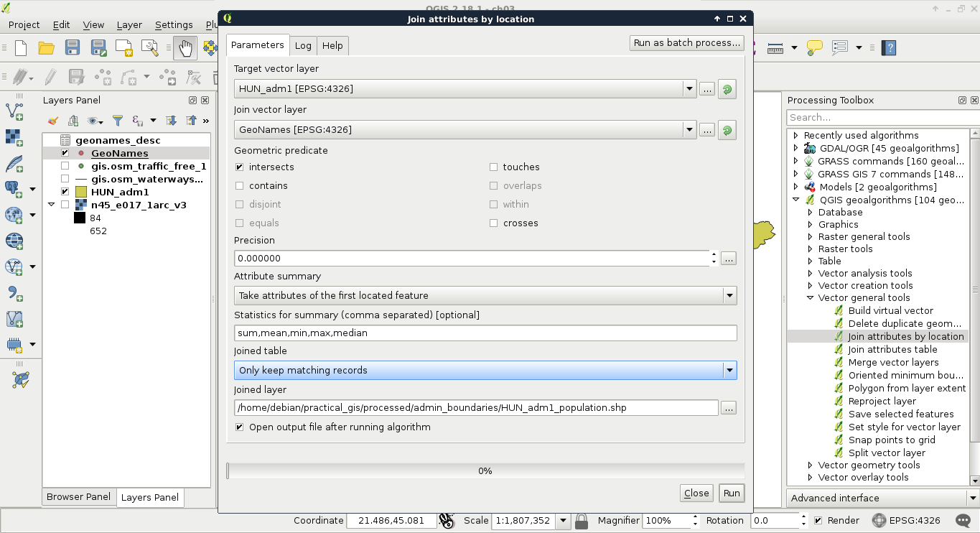Image resolution: width=980 pixels, height=533 pixels.
Task: Click the Measure Line ruler icon
Action: pyautogui.click(x=775, y=48)
